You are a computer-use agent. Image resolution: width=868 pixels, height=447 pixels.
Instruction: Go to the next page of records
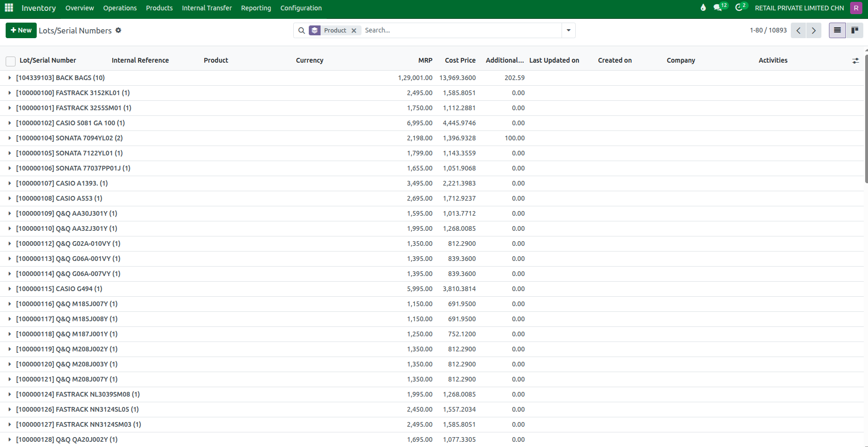coord(814,30)
